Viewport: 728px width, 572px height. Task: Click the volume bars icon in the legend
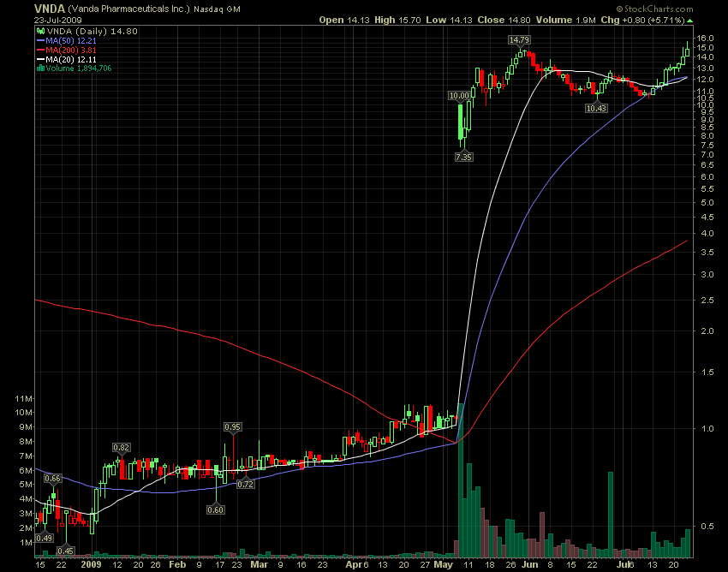click(x=40, y=69)
